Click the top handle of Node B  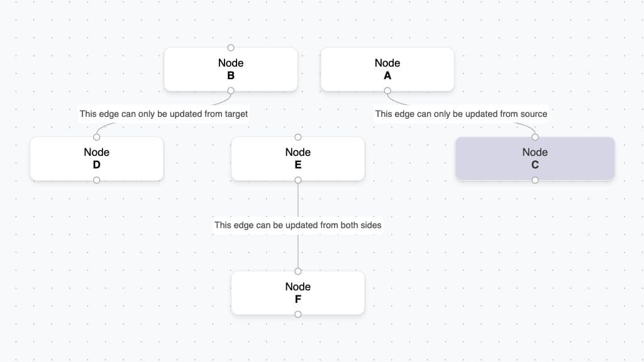pyautogui.click(x=231, y=48)
